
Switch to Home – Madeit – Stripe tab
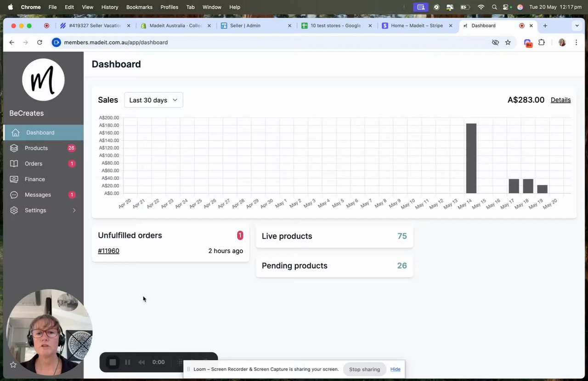417,26
